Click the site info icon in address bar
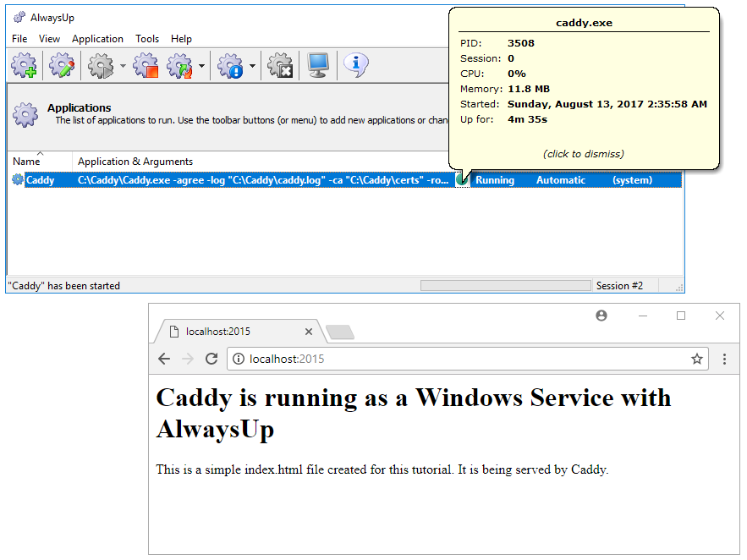 point(239,359)
